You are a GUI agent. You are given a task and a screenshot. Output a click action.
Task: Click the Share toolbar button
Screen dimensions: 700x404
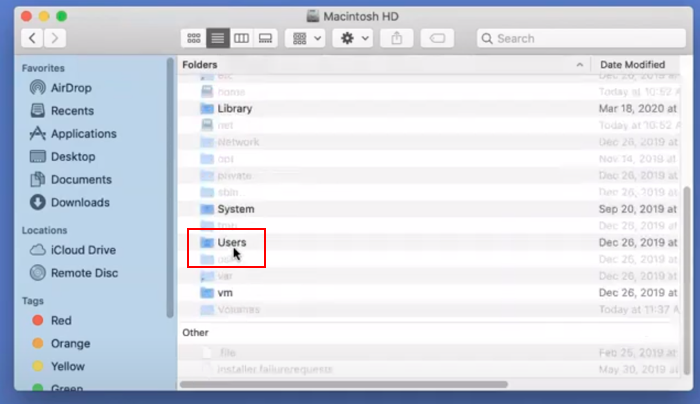point(397,38)
